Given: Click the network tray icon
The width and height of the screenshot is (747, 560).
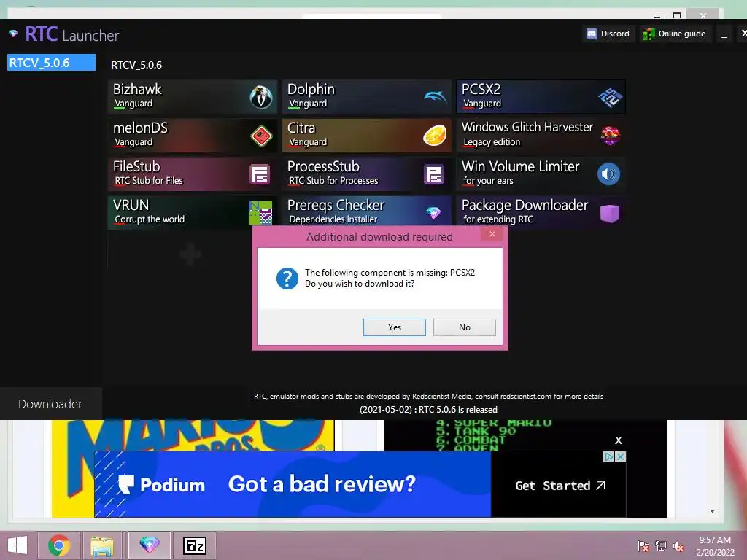Looking at the screenshot, I should 661,546.
